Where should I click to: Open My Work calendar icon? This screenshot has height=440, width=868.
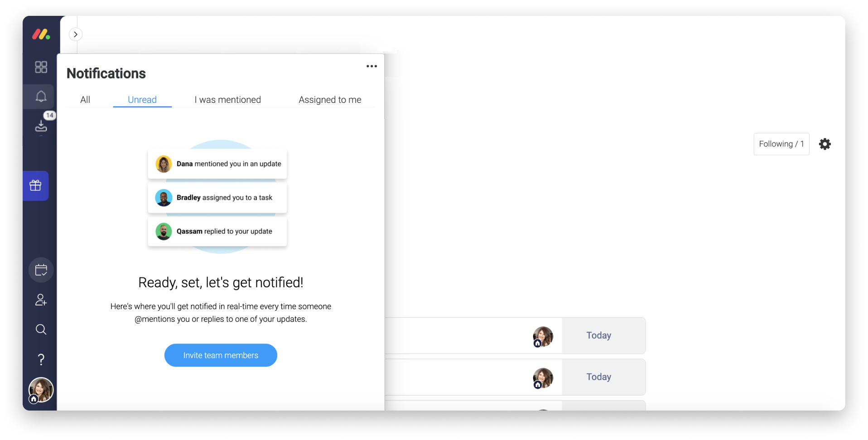[x=41, y=270]
